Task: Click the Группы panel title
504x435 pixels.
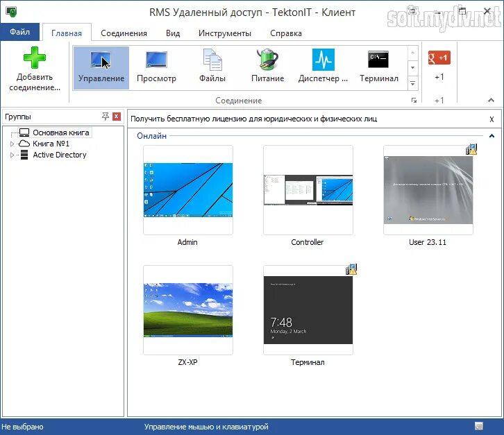Action: [x=17, y=117]
